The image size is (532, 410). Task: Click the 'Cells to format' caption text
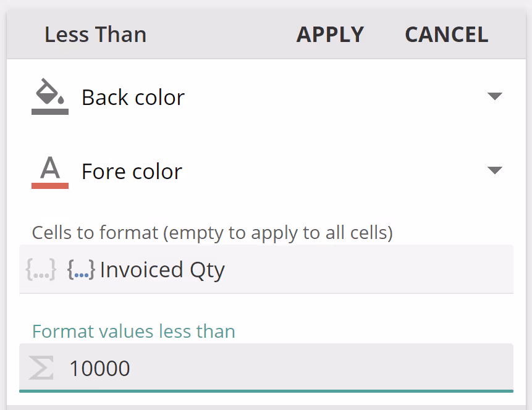213,232
